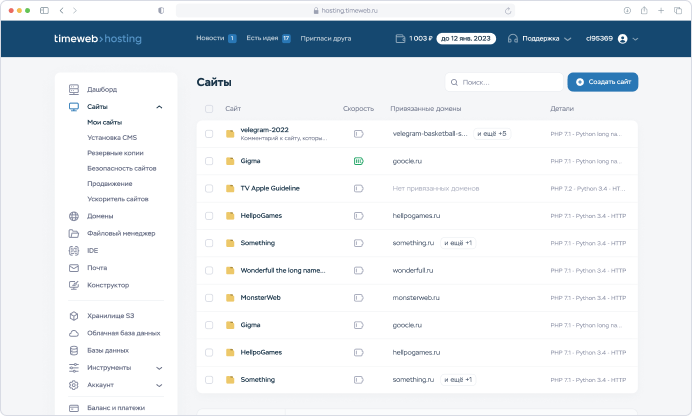Viewport: 692px width, 416px height.
Task: Collapse the Sites section chevron in sidebar
Action: (160, 106)
